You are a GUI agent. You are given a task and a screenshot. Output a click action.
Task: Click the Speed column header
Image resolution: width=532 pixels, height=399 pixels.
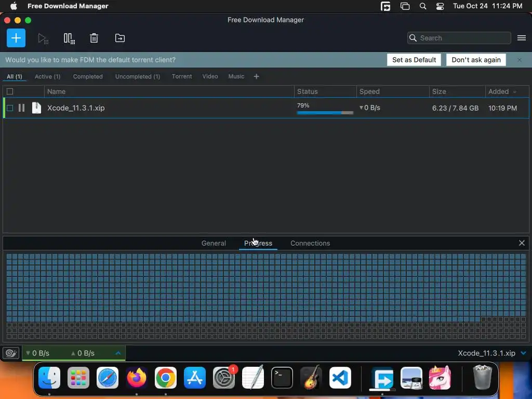click(393, 91)
